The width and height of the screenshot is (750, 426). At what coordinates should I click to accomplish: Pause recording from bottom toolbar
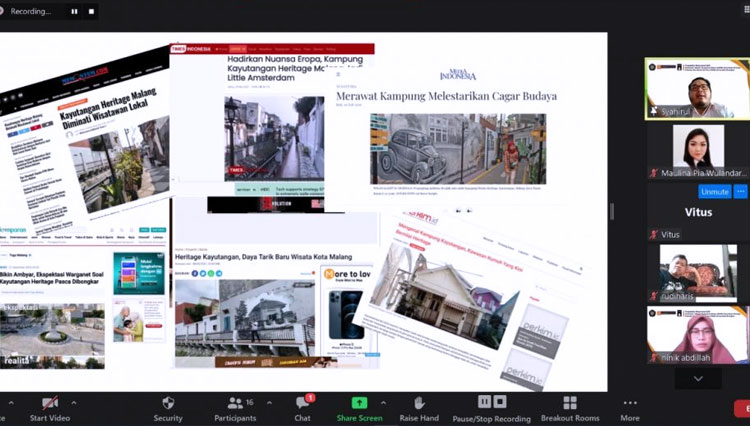[x=484, y=402]
